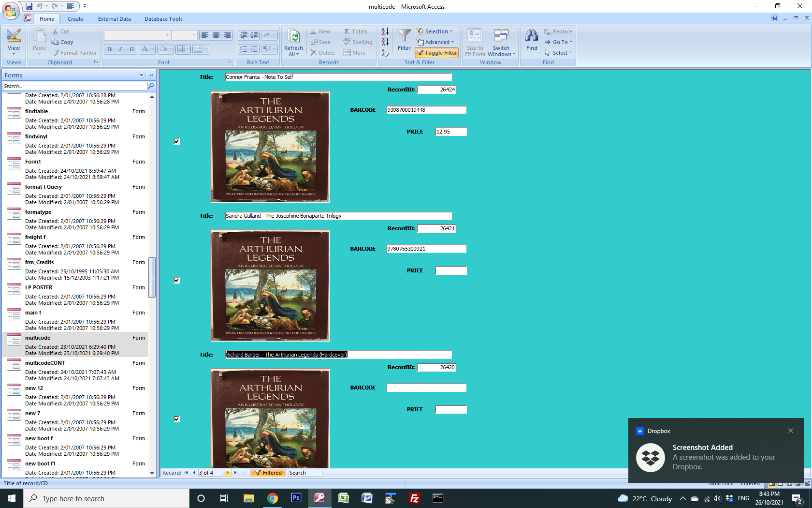Viewport: 812px width, 508px height.
Task: Open the fill background color picker
Action: (166, 49)
